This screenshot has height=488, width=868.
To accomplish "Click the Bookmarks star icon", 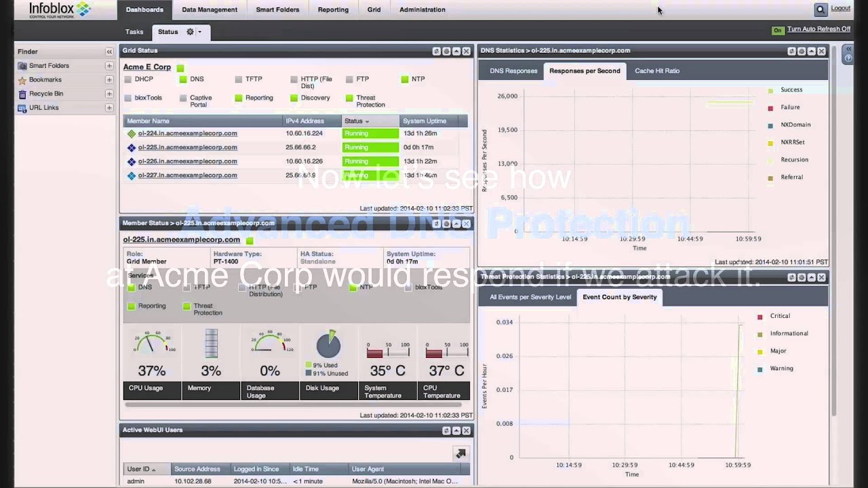I will pos(22,80).
